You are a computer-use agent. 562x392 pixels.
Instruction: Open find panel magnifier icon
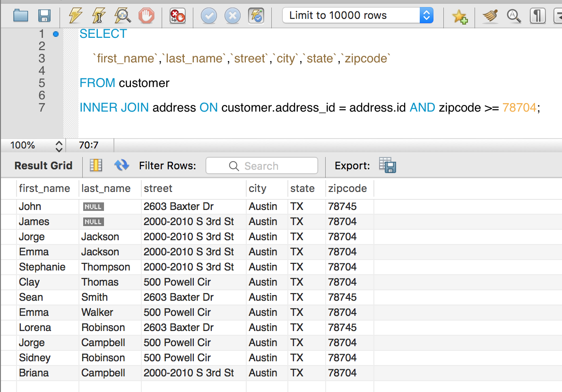pos(514,16)
